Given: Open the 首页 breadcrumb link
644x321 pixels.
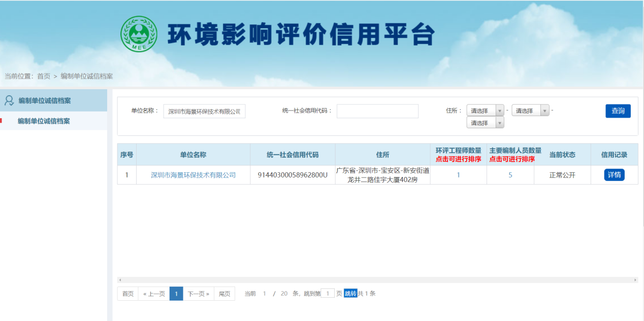Looking at the screenshot, I should coord(44,76).
